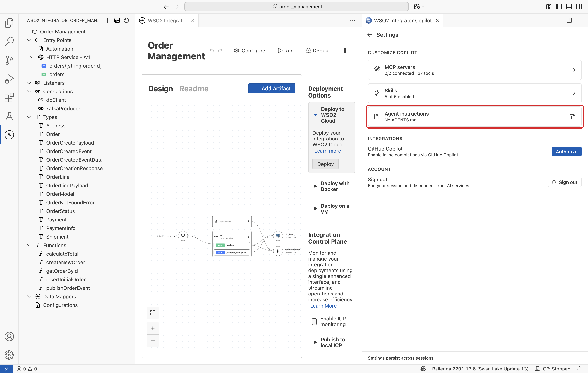Click the Add Artifact button
588x373 pixels.
(x=272, y=88)
